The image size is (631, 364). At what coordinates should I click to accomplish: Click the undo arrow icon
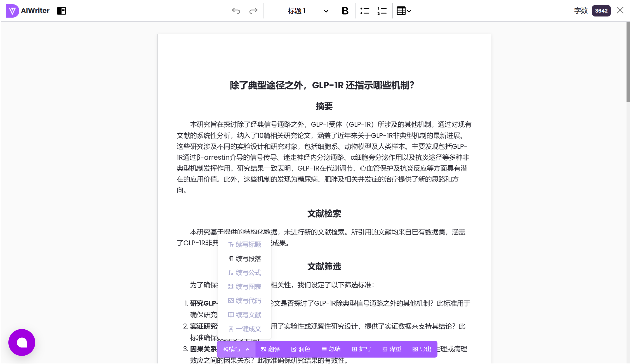(236, 11)
